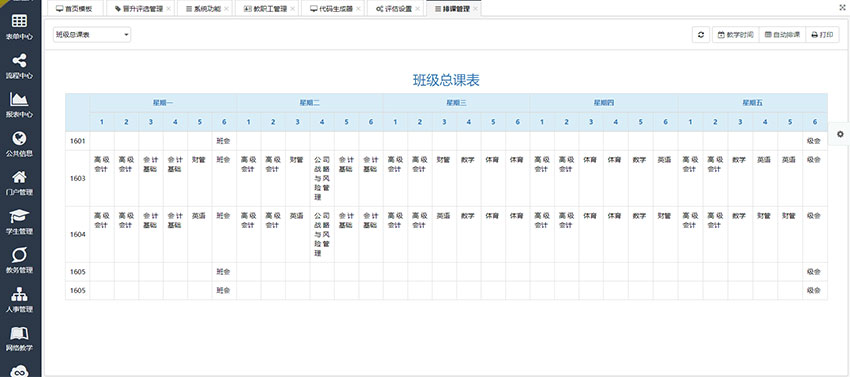
Task: Open 门户管理 home icon in sidebar
Action: [20, 177]
